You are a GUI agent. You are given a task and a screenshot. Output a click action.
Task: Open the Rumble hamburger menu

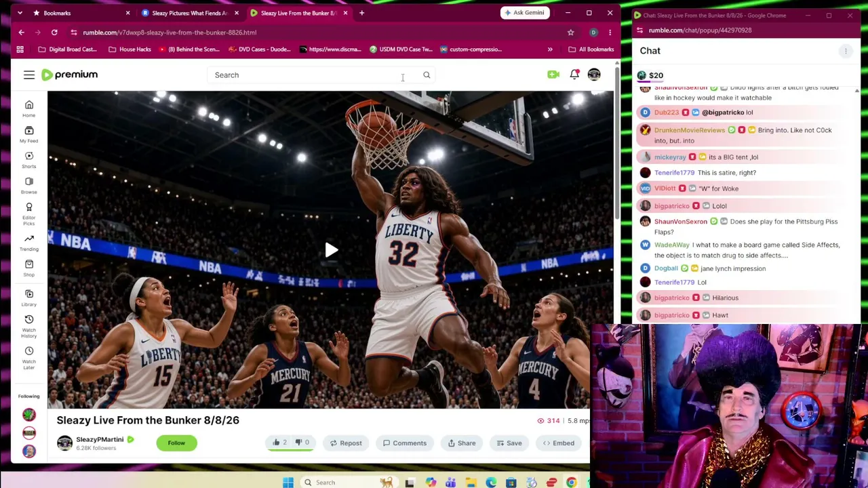coord(29,75)
